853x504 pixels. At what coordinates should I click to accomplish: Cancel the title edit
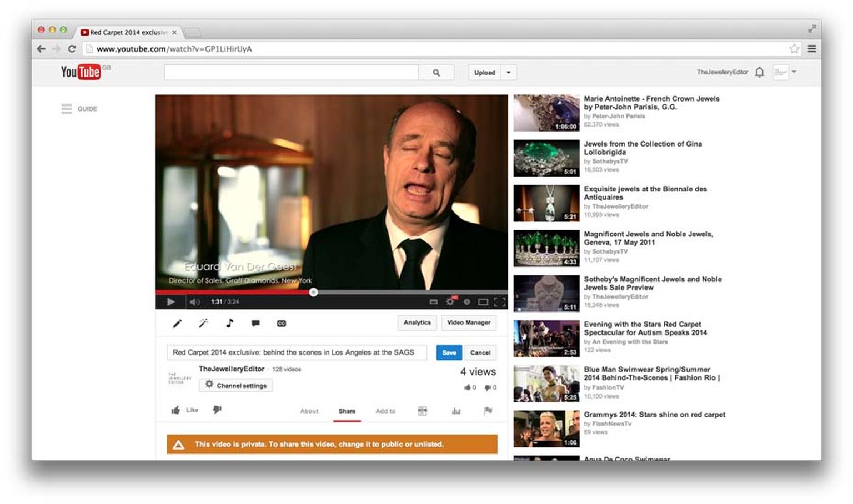(x=480, y=352)
